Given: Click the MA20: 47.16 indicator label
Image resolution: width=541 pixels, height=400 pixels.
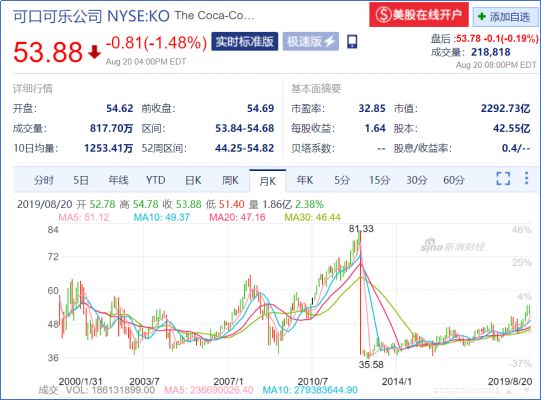Looking at the screenshot, I should click(x=237, y=217).
